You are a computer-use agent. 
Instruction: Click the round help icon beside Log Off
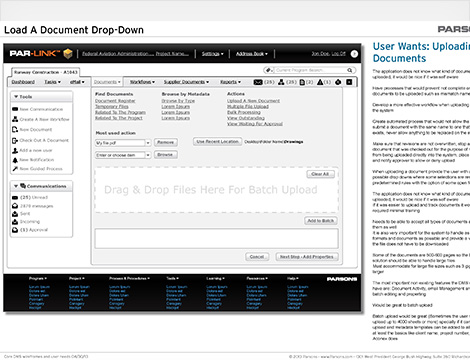pyautogui.click(x=354, y=53)
